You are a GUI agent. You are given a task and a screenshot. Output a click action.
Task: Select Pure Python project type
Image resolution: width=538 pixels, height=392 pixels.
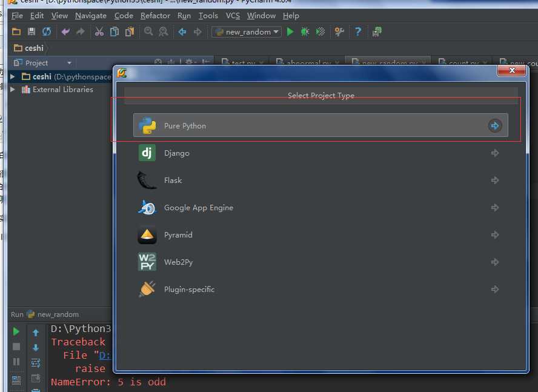click(320, 125)
